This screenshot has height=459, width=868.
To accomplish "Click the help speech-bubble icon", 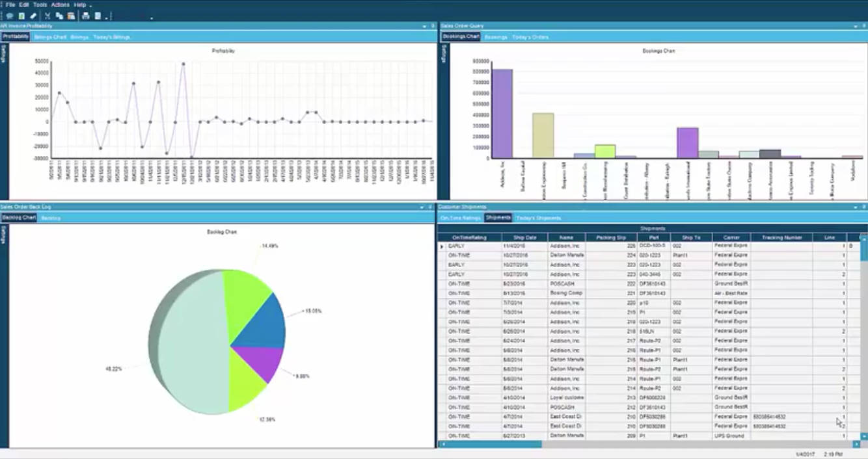I will tap(9, 16).
